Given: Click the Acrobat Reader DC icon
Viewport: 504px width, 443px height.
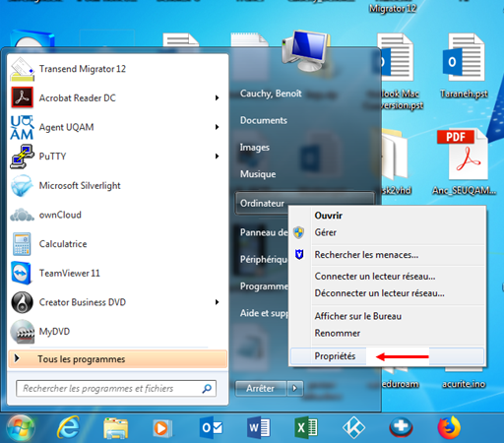Looking at the screenshot, I should (22, 97).
